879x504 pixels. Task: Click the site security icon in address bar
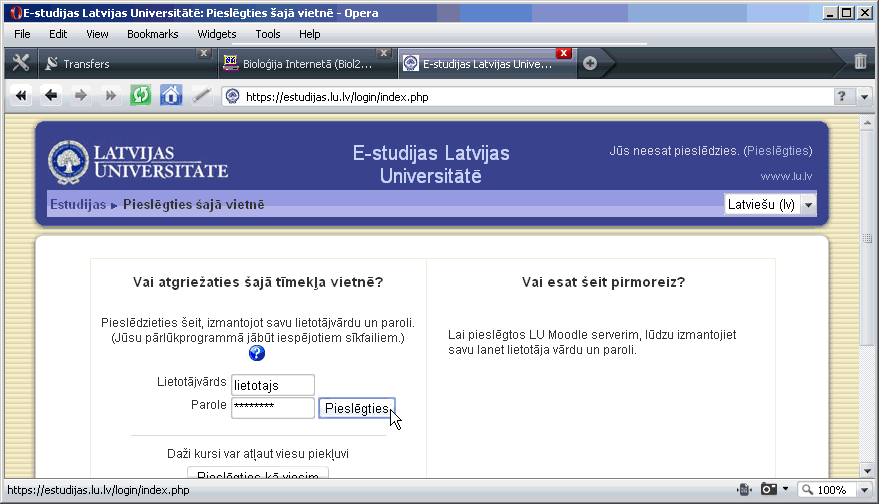coord(232,97)
